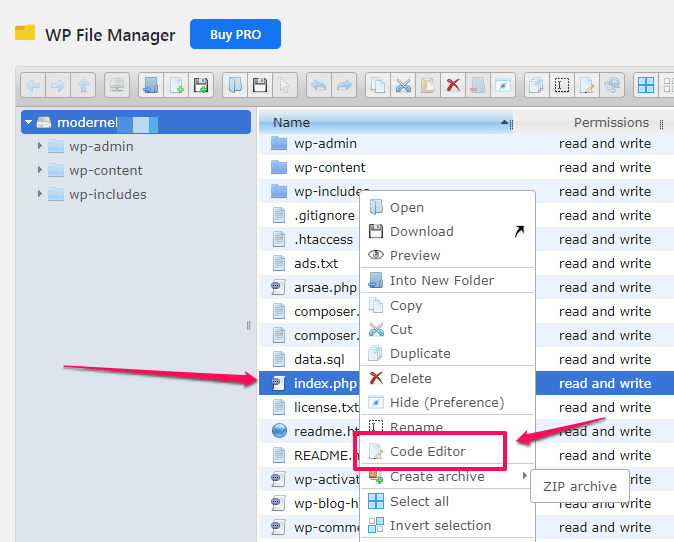Image resolution: width=674 pixels, height=542 pixels.
Task: Click the Buy PRO button
Action: [236, 34]
